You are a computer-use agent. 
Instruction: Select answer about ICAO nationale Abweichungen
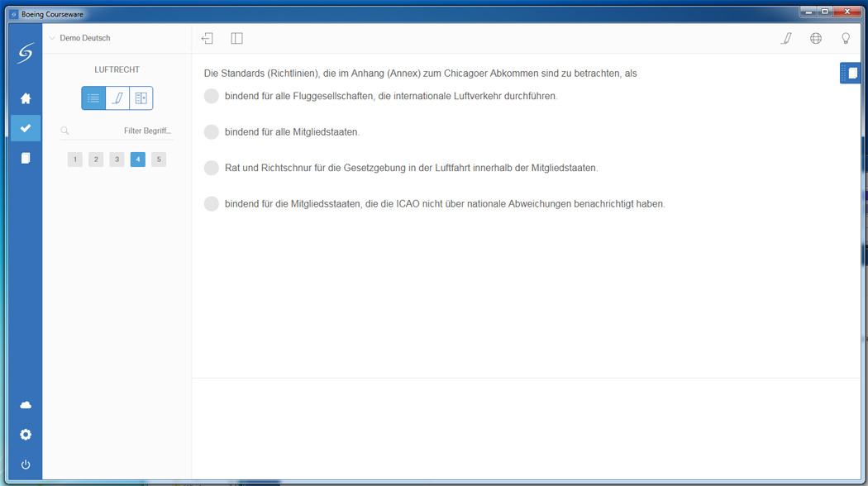[212, 203]
